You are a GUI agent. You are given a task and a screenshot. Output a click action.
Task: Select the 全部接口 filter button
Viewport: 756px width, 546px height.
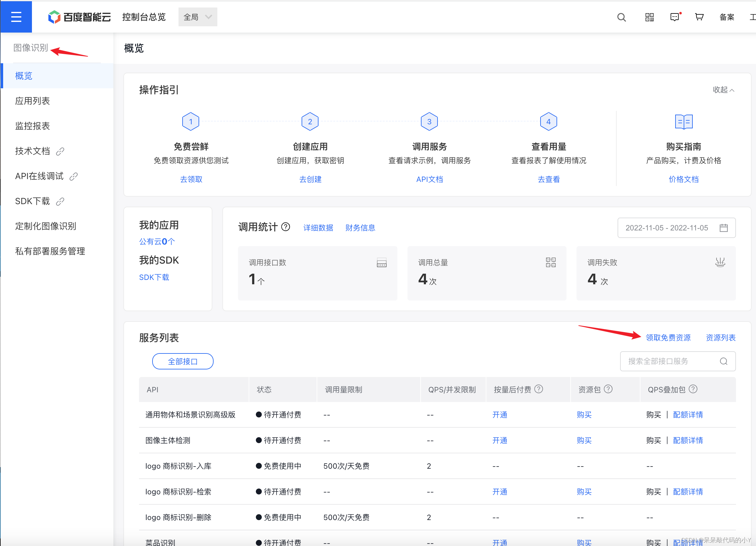(183, 362)
